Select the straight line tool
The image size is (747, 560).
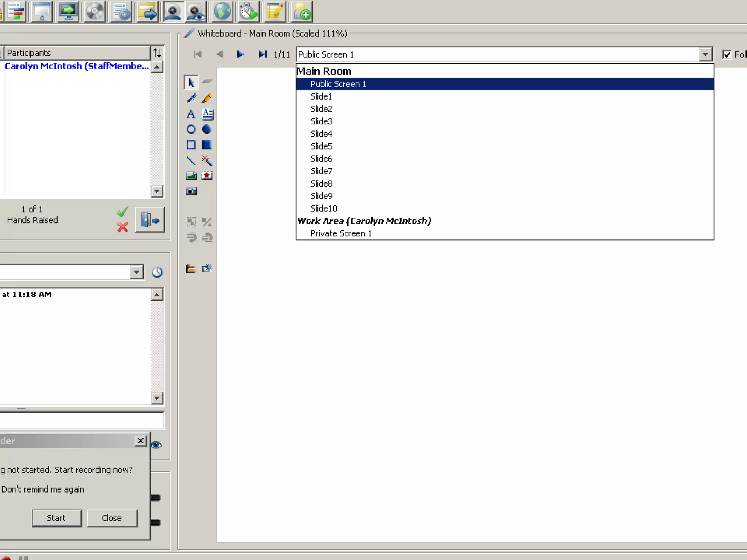click(x=191, y=160)
